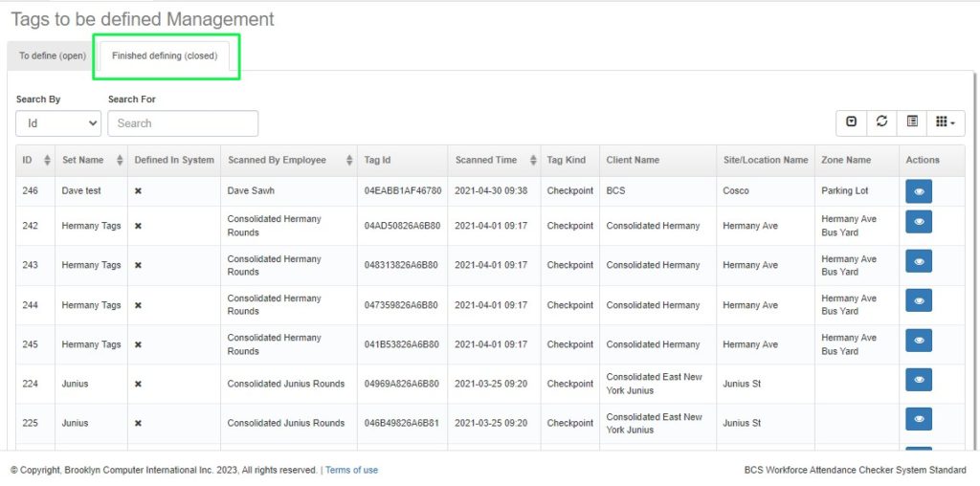
Task: Sort by Scanned By Employee column
Action: [x=348, y=161]
